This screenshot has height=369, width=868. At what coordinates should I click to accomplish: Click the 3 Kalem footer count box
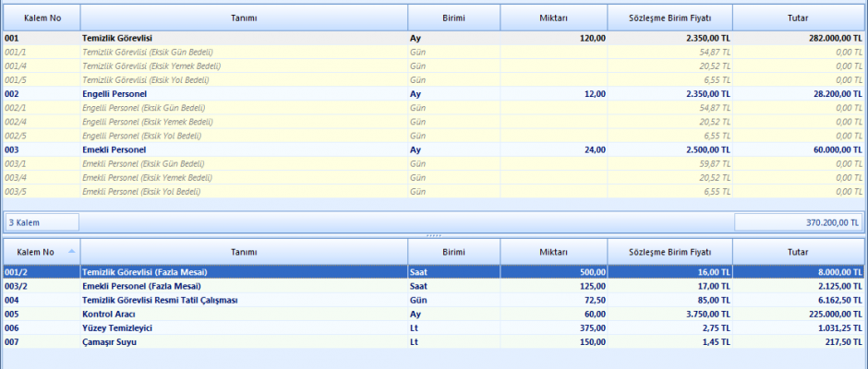41,222
